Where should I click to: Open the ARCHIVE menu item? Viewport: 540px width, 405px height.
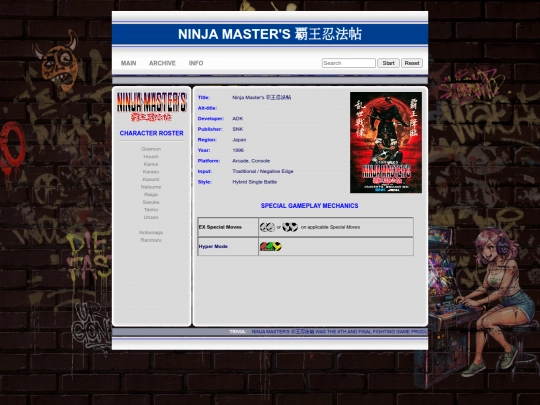162,63
